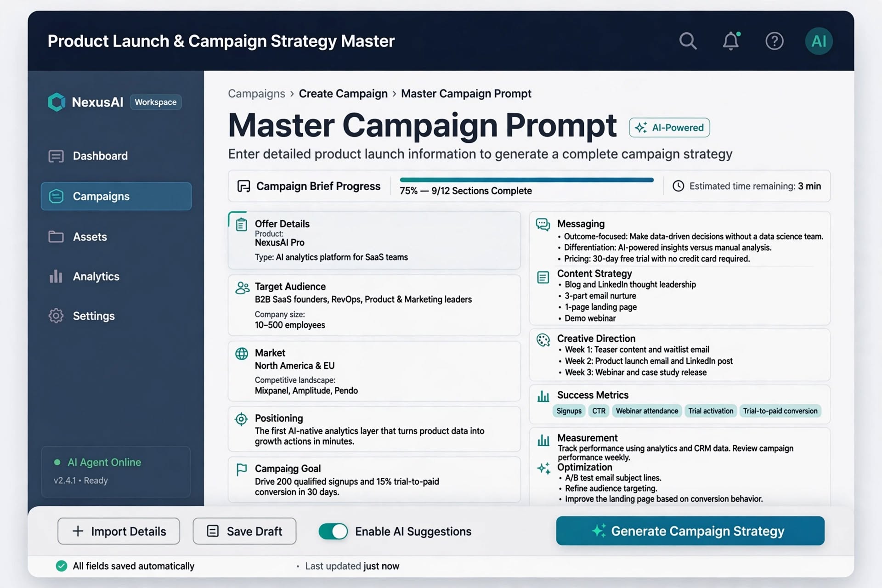Click the Optimization sparkle icon
Viewport: 882px width, 588px height.
click(544, 468)
